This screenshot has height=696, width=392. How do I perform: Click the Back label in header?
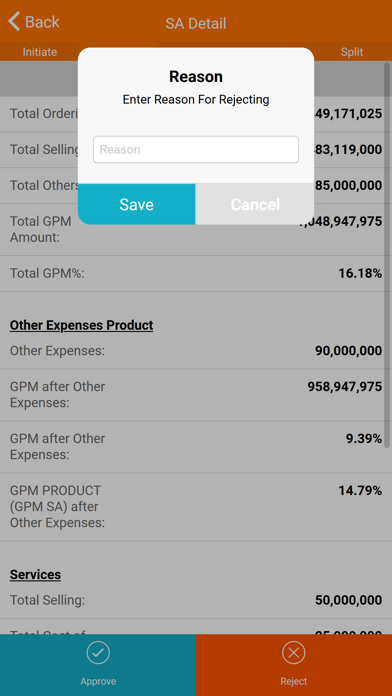click(42, 22)
